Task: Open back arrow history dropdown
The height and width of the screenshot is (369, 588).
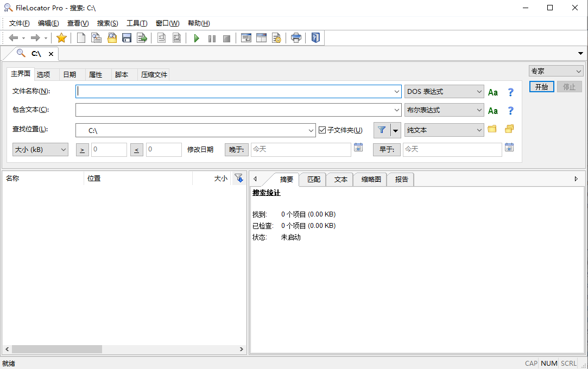Action: coord(24,38)
